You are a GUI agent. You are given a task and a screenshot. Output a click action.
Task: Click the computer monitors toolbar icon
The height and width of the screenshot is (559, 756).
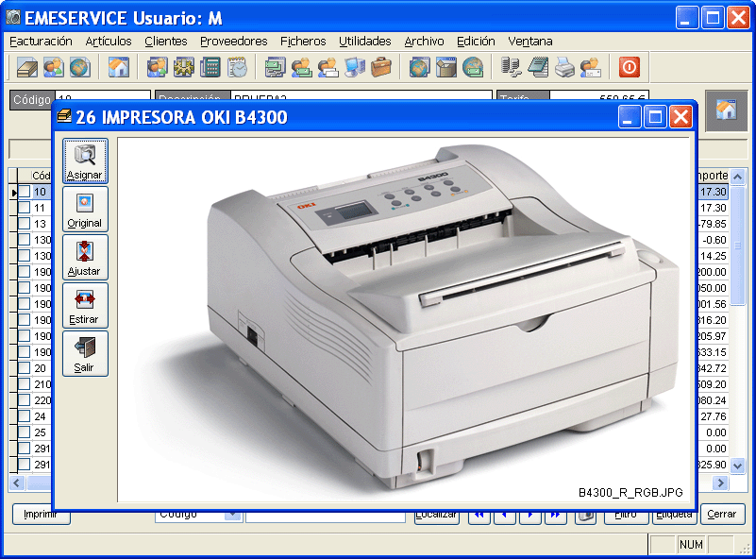tap(354, 67)
